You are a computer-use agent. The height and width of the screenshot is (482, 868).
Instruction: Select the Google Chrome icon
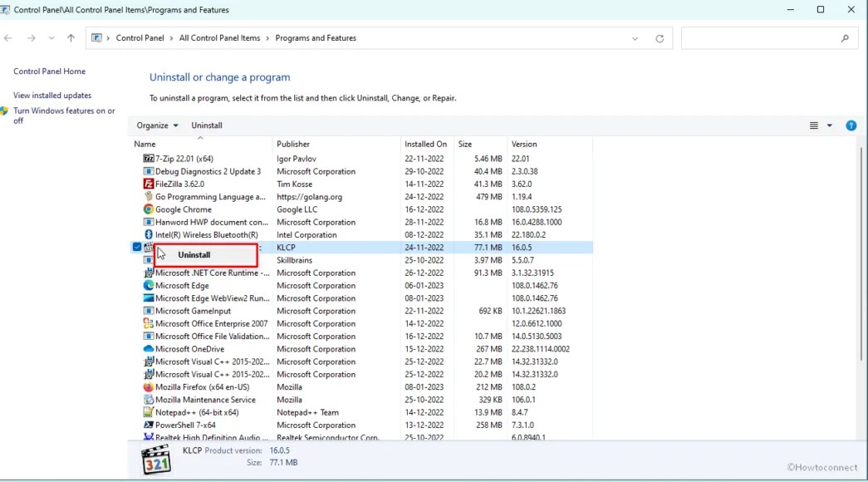[x=150, y=209]
